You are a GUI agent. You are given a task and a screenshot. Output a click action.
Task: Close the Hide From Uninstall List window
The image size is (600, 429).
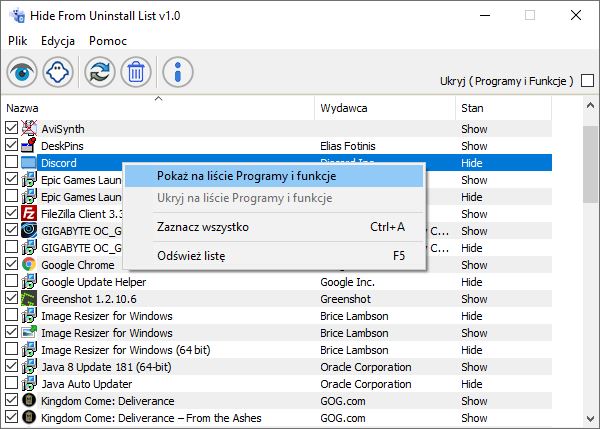point(576,16)
